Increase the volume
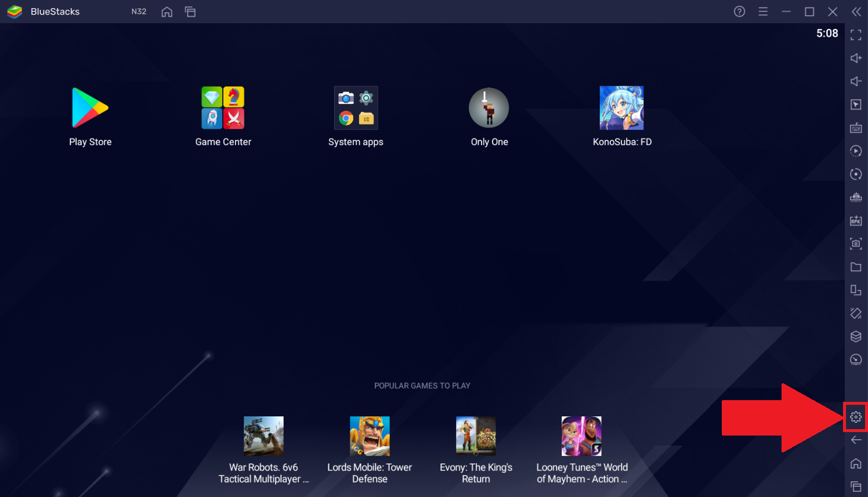 (856, 58)
